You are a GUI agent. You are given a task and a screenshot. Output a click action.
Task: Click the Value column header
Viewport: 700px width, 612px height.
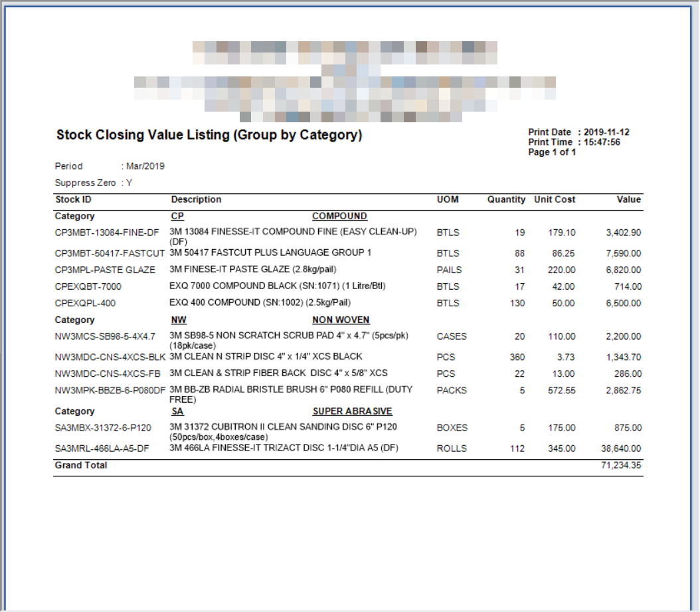628,199
